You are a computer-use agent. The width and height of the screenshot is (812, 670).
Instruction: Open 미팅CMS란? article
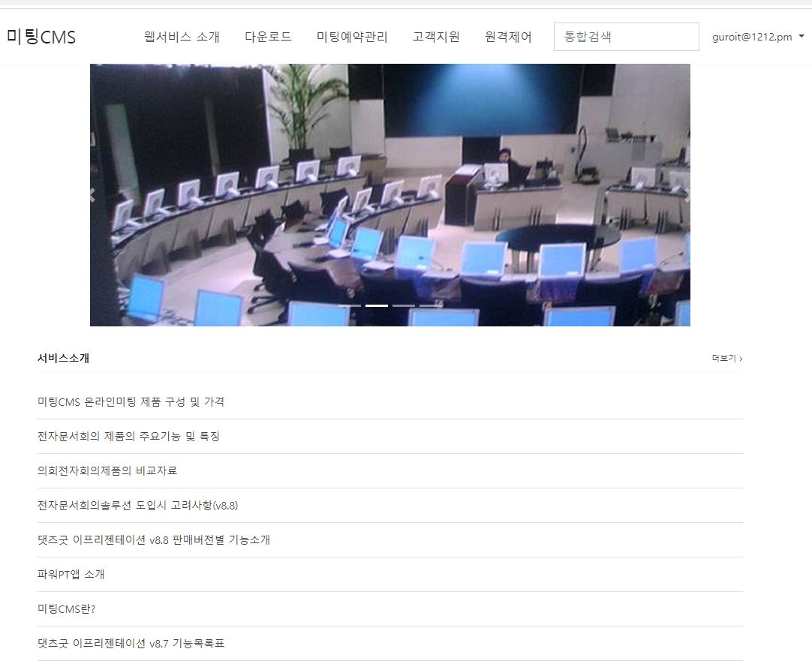click(x=66, y=609)
